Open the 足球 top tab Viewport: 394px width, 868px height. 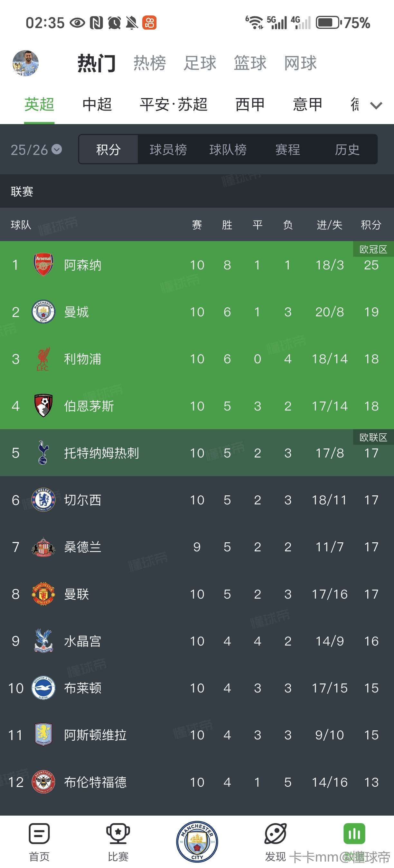(x=200, y=63)
